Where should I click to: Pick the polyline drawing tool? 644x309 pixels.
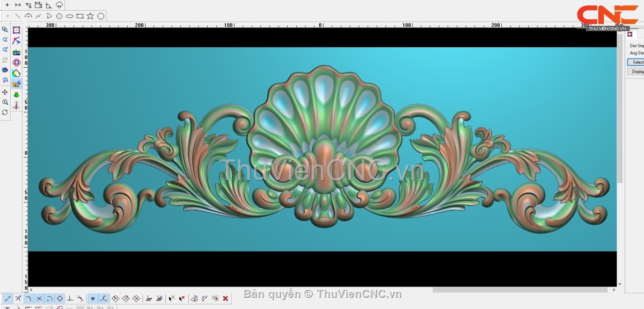point(49,16)
